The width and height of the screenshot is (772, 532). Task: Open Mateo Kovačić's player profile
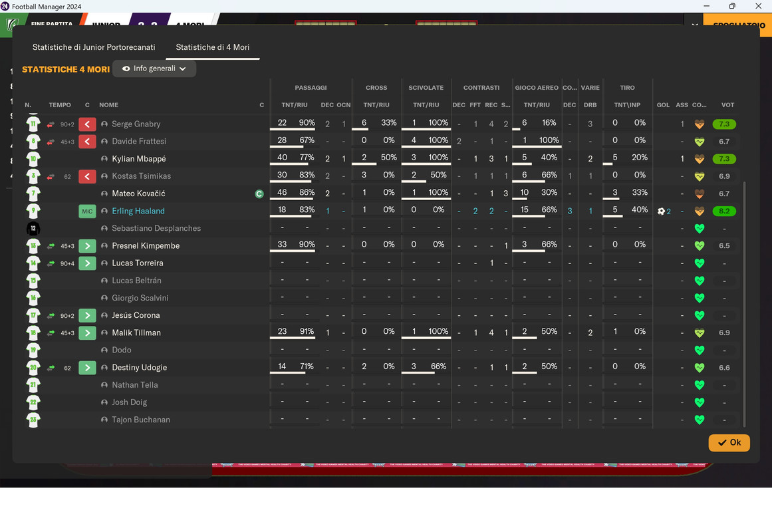tap(138, 194)
